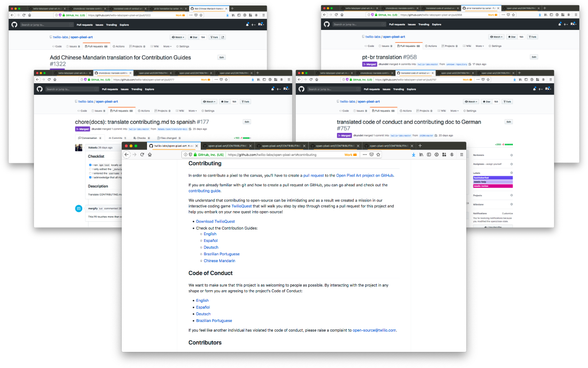Viewport: 588px width, 368px height.
Task: Click the needs-review label in the #757 window
Action: click(x=493, y=186)
